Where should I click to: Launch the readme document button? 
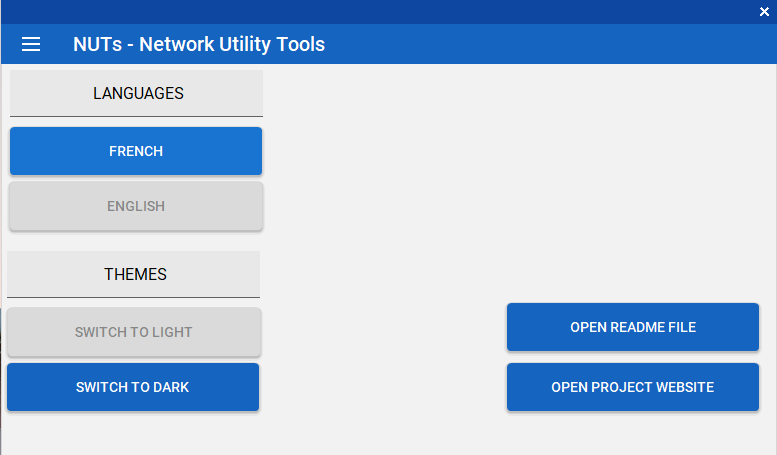coord(633,327)
